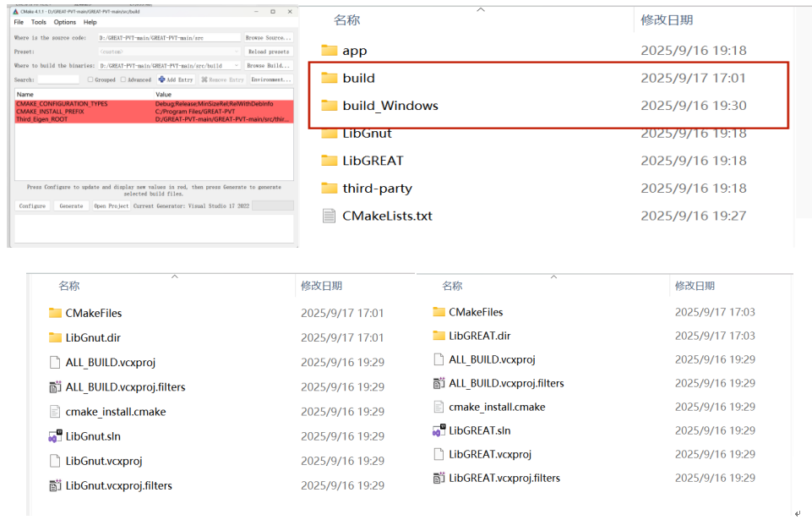Click the LibGnut.sln solution icon
Viewport: 812px width, 520px height.
coord(55,436)
